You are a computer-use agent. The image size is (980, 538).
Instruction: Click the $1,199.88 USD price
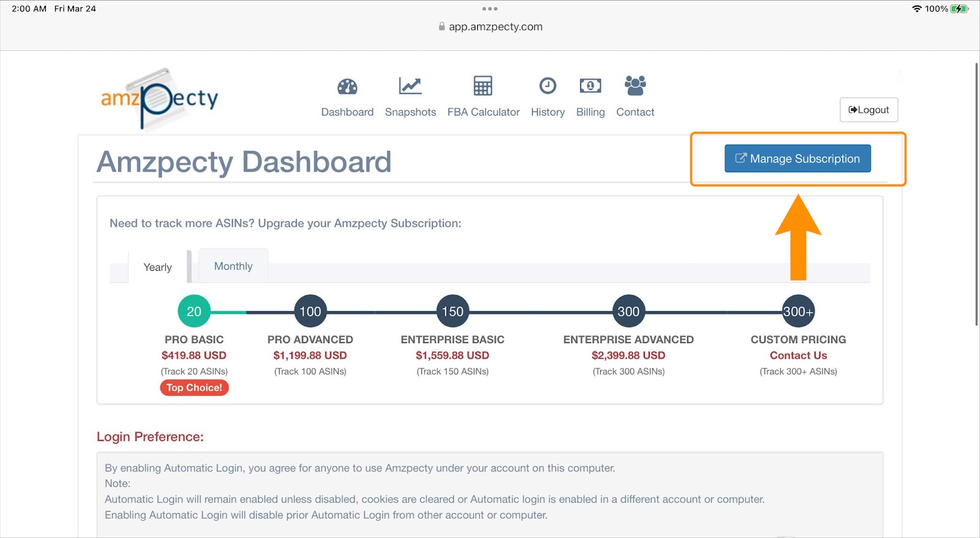tap(310, 355)
